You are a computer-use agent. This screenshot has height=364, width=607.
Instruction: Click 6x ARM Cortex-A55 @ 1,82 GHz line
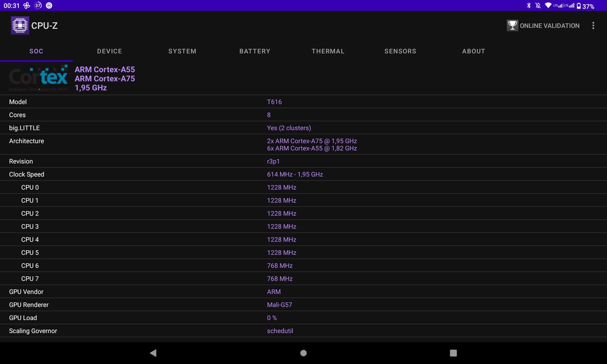pyautogui.click(x=312, y=148)
